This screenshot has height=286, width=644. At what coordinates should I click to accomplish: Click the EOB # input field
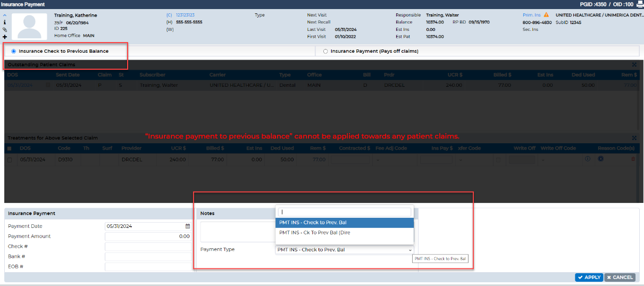[148, 267]
